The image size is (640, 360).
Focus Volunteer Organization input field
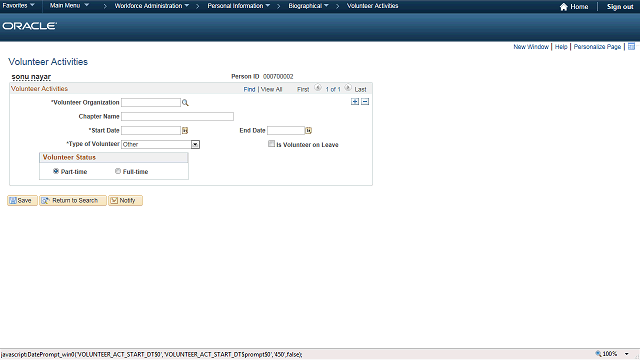coord(151,102)
